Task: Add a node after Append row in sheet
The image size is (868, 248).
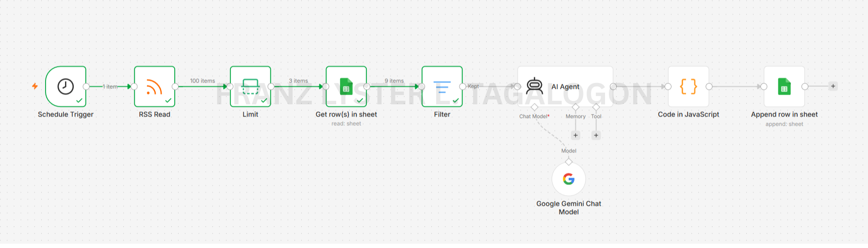Action: (x=833, y=86)
